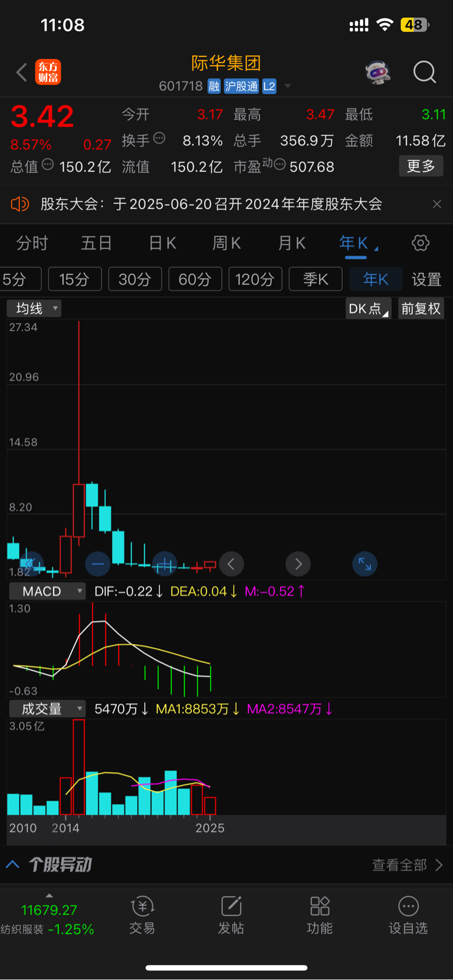Switch to the 分时 chart tab
453x980 pixels.
click(x=32, y=243)
